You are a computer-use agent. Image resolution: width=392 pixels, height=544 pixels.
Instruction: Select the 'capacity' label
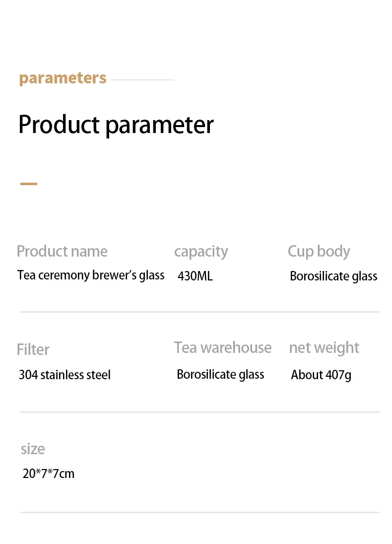(201, 252)
